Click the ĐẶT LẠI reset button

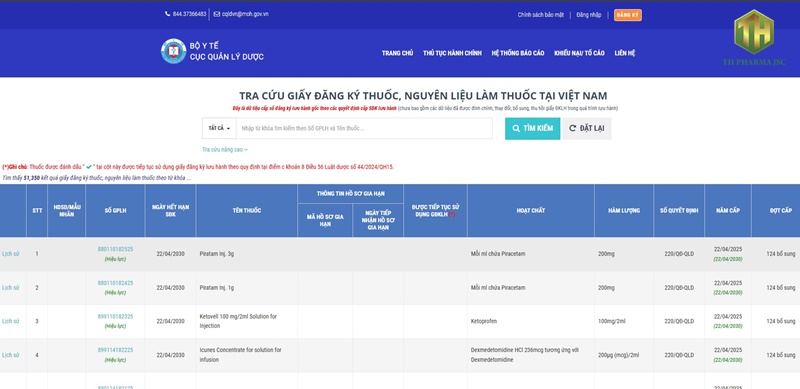coord(587,128)
